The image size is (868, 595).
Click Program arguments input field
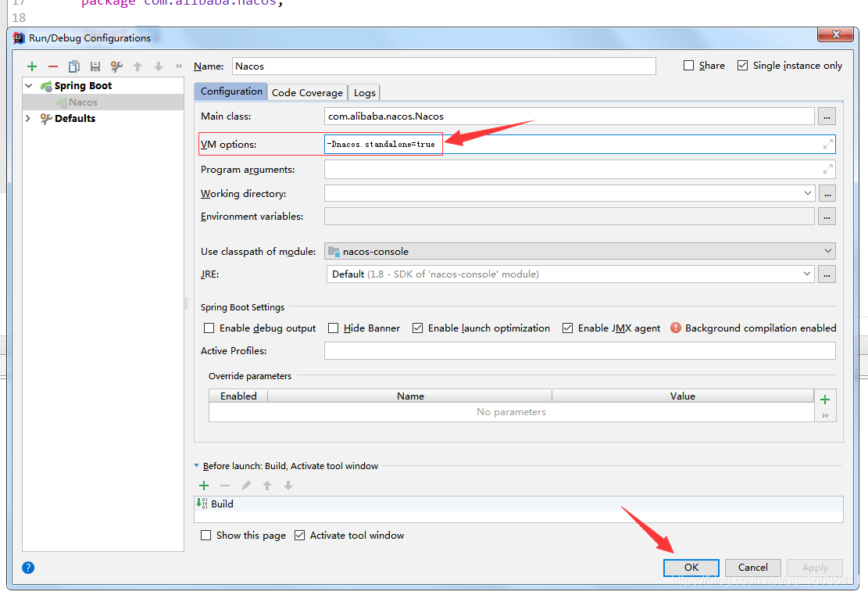580,169
